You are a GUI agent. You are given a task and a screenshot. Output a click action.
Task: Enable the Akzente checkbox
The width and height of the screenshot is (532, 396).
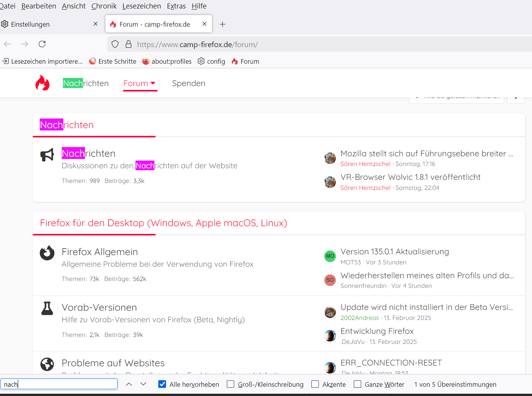point(315,384)
